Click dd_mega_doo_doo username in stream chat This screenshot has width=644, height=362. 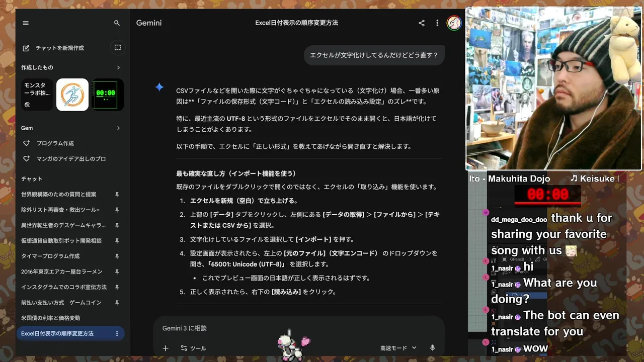[x=519, y=220]
